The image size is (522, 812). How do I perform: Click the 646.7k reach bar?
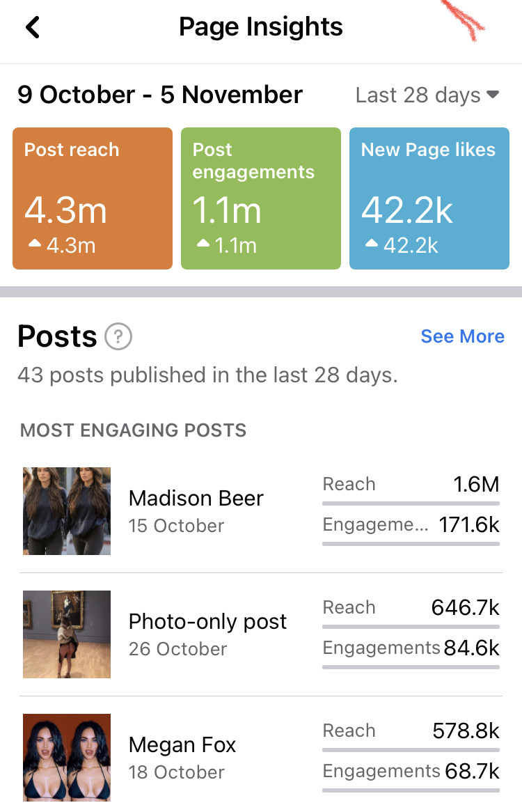(411, 626)
